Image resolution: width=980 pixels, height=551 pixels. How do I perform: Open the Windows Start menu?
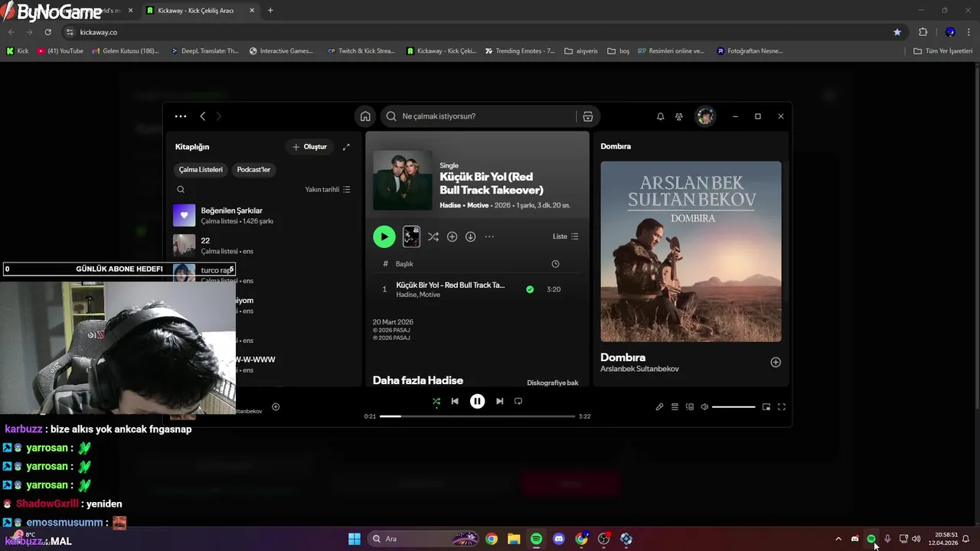(354, 539)
